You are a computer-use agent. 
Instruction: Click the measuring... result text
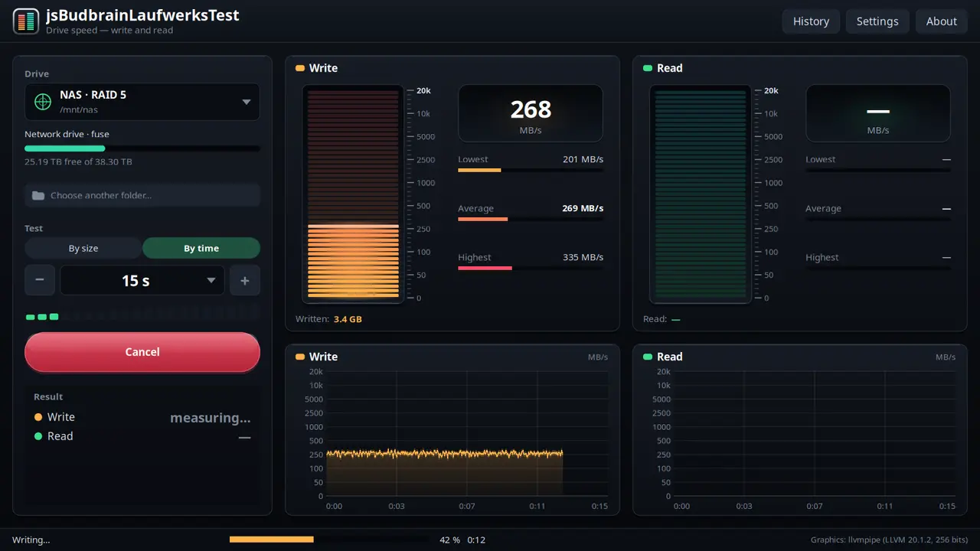tap(211, 418)
